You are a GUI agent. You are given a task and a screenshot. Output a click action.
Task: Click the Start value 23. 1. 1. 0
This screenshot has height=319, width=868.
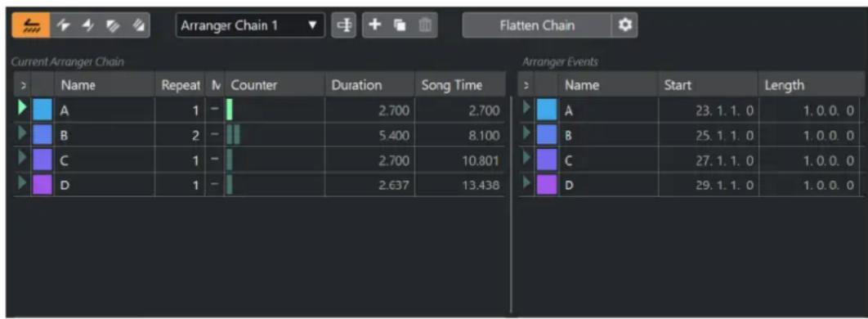coord(724,110)
